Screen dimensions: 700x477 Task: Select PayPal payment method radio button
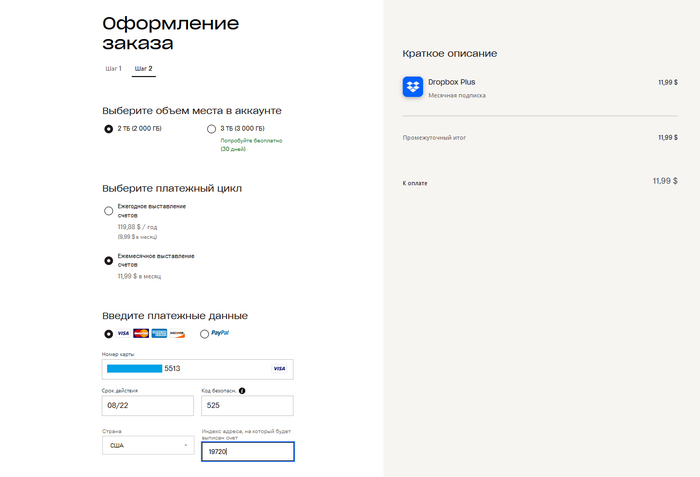coord(205,334)
